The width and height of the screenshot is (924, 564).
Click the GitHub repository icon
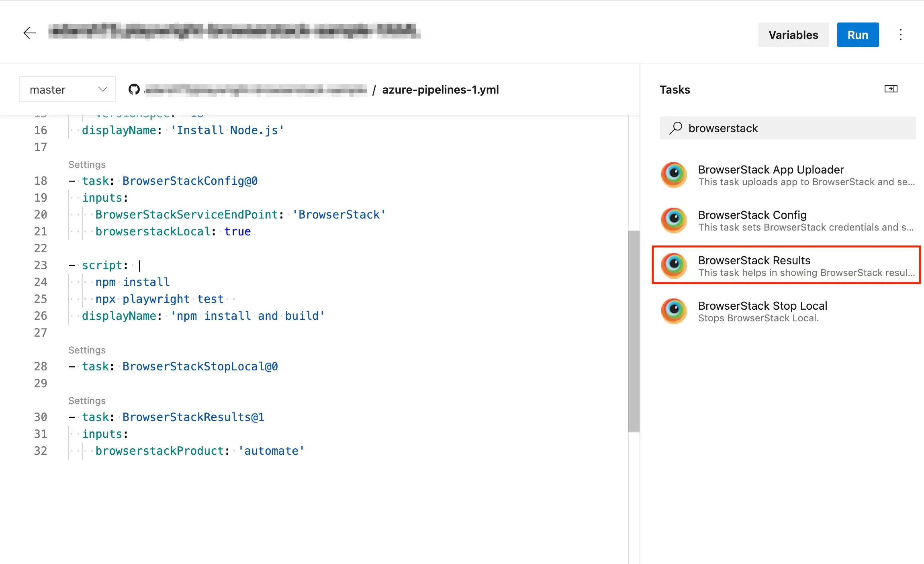click(x=134, y=89)
